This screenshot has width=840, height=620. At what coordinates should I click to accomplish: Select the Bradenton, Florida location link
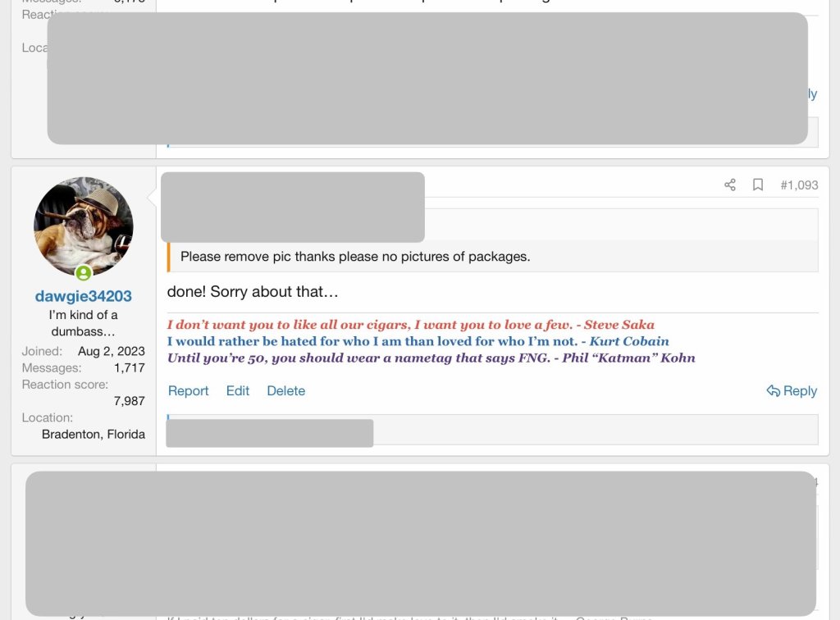(x=94, y=435)
